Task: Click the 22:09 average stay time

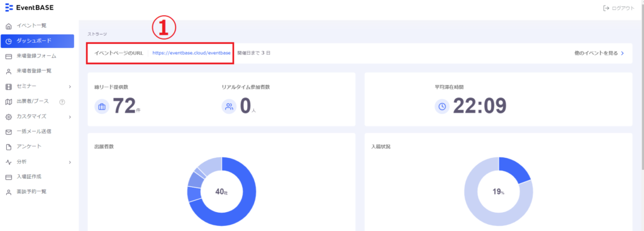Action: click(480, 106)
